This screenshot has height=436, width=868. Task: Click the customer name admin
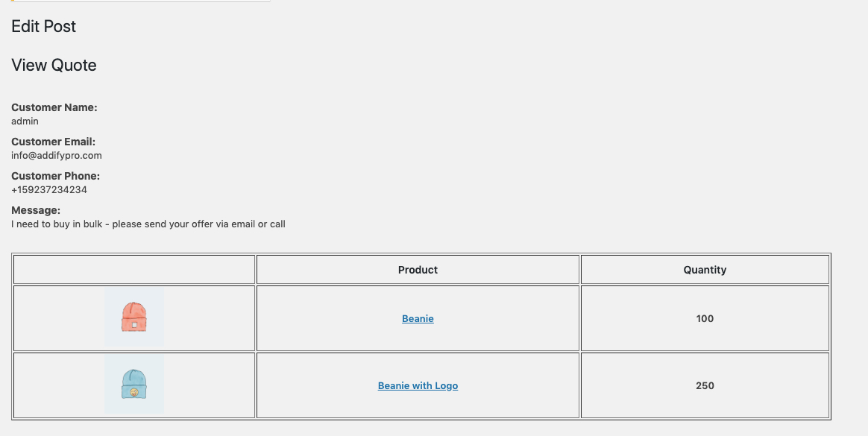[25, 121]
